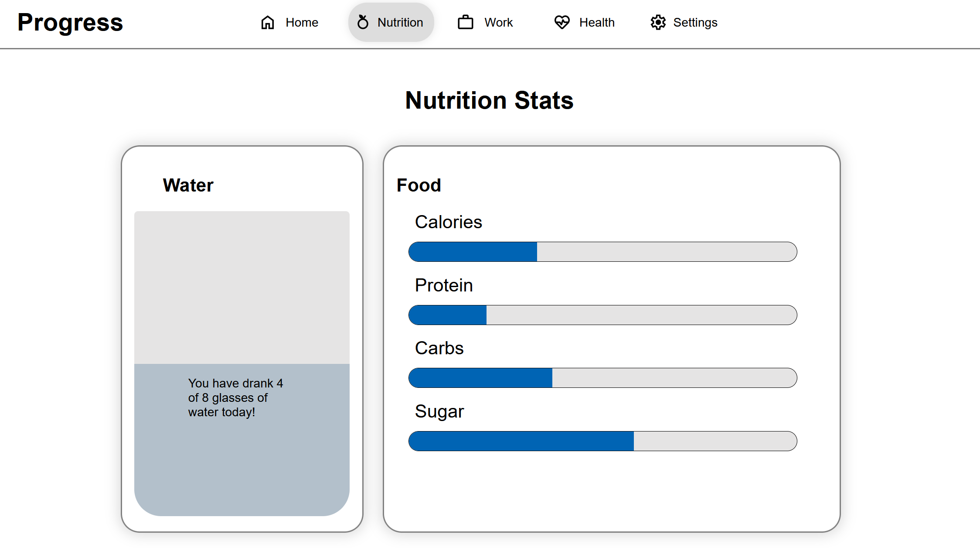This screenshot has height=548, width=980.
Task: Click the Progress app title
Action: [x=70, y=22]
